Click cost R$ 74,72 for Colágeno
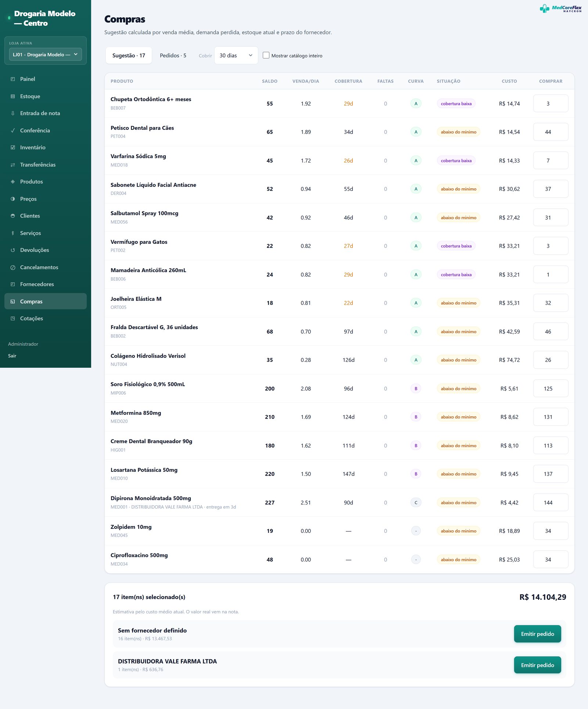588x709 pixels. tap(509, 360)
